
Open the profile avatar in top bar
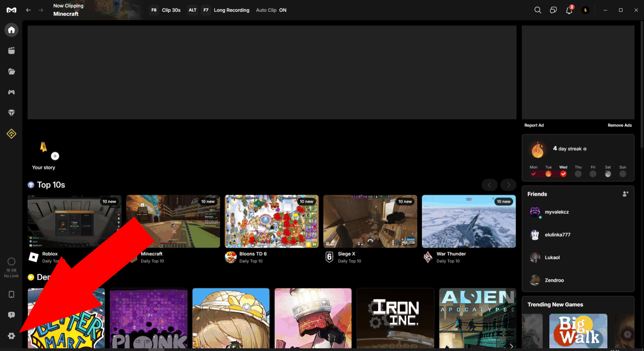(586, 10)
